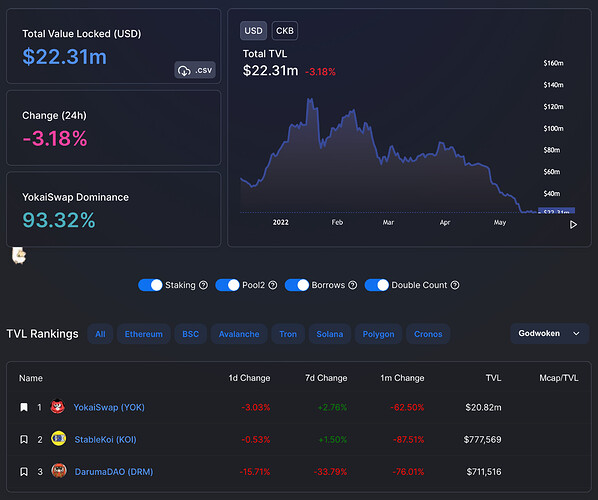Open the YokaiSwap (YOK) link
598x500 pixels.
click(x=109, y=407)
